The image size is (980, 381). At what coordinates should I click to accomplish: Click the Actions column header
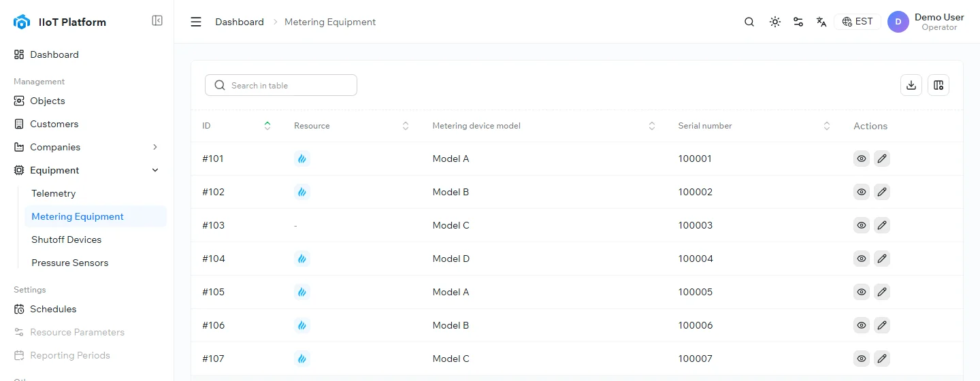click(870, 126)
